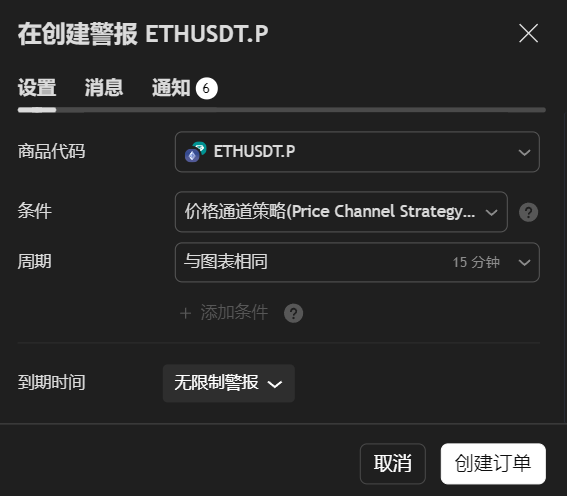The height and width of the screenshot is (496, 567).
Task: Click the chevron in the symbol field
Action: tap(524, 153)
